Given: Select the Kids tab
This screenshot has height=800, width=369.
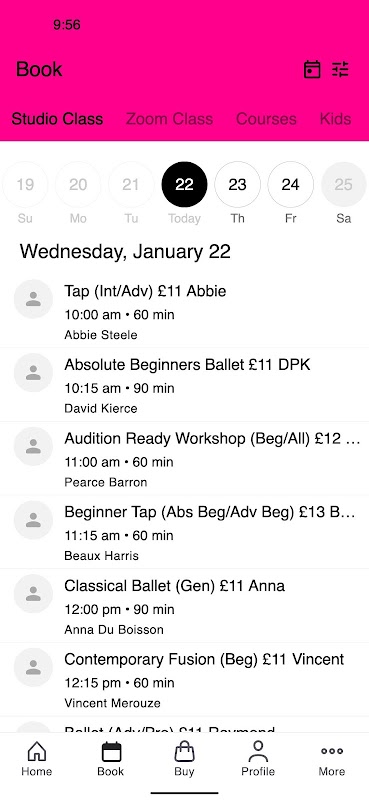Looking at the screenshot, I should coord(335,119).
